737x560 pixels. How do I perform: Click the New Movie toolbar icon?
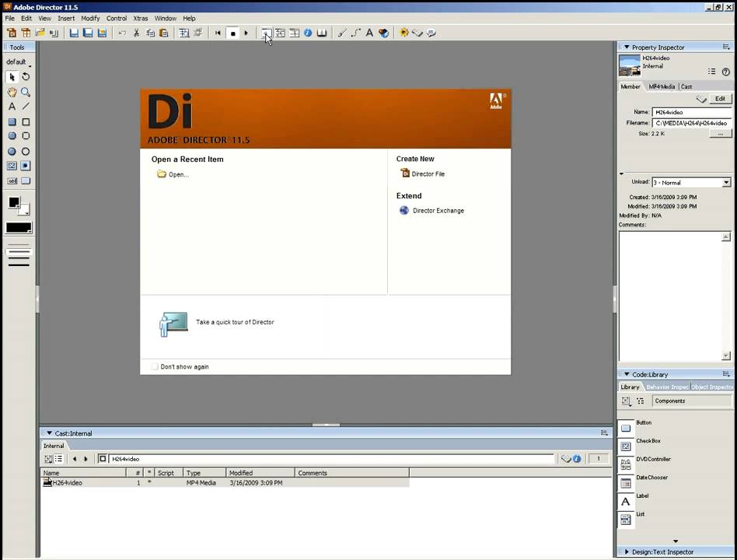coord(12,33)
